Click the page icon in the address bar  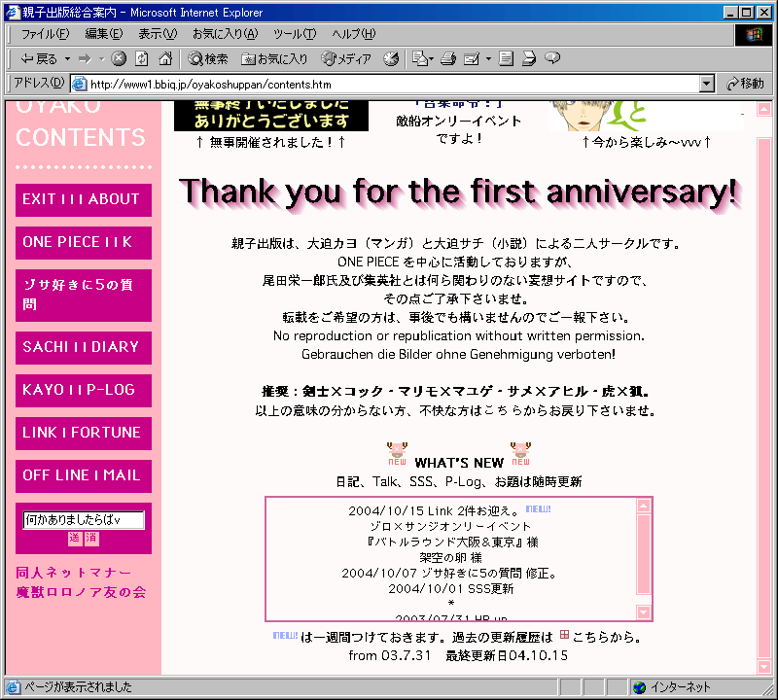click(x=80, y=84)
